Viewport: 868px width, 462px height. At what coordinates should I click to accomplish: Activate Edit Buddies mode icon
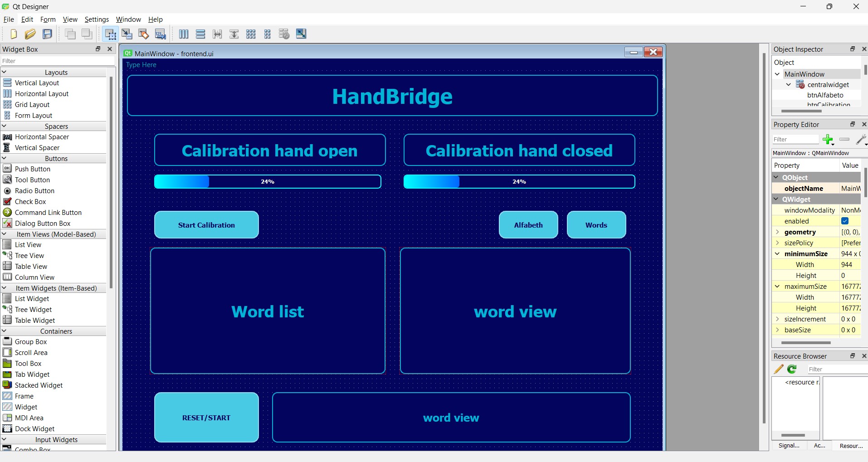pyautogui.click(x=144, y=34)
